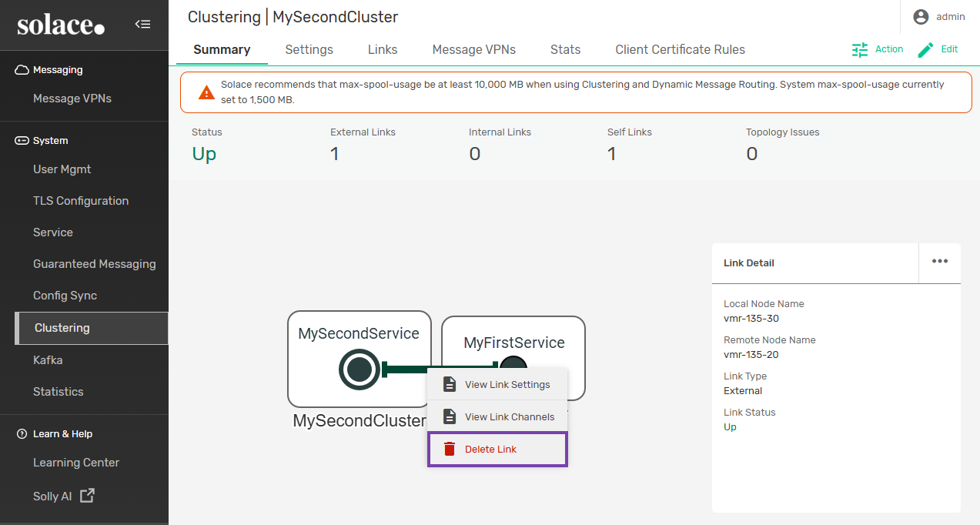
Task: Switch to the Settings tab
Action: 309,49
